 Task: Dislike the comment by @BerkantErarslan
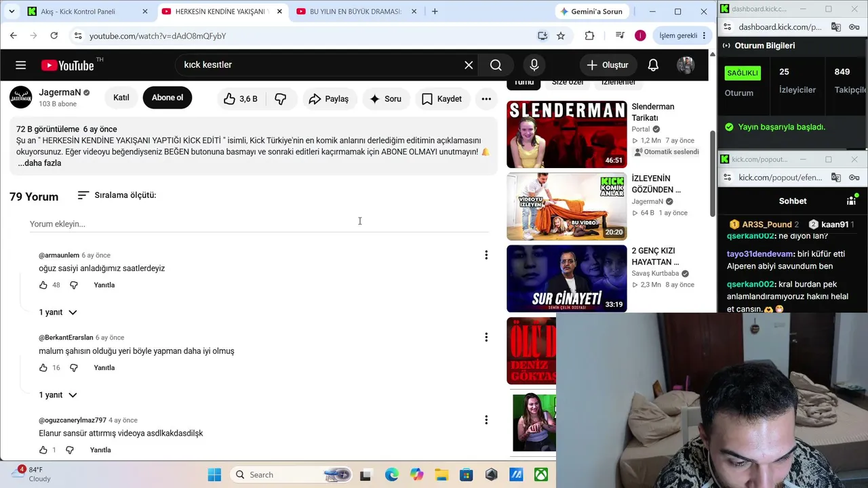click(x=74, y=368)
